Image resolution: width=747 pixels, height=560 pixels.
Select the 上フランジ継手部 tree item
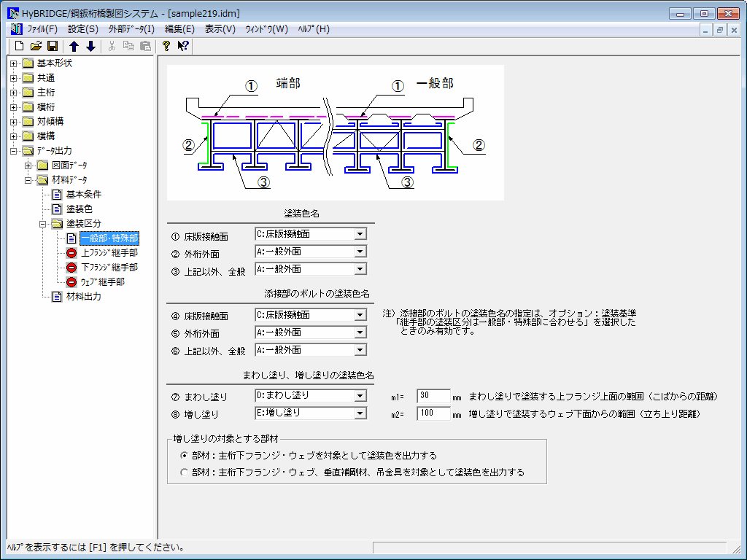click(x=109, y=253)
